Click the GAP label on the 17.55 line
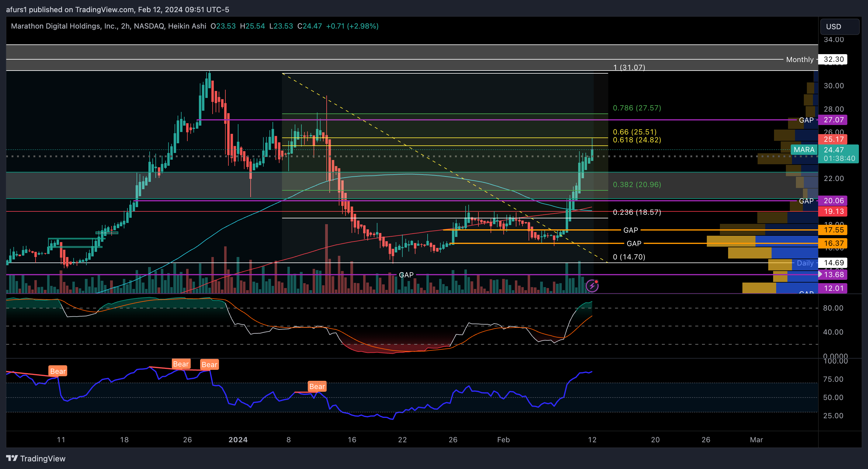Viewport: 868px width, 469px height. point(630,230)
